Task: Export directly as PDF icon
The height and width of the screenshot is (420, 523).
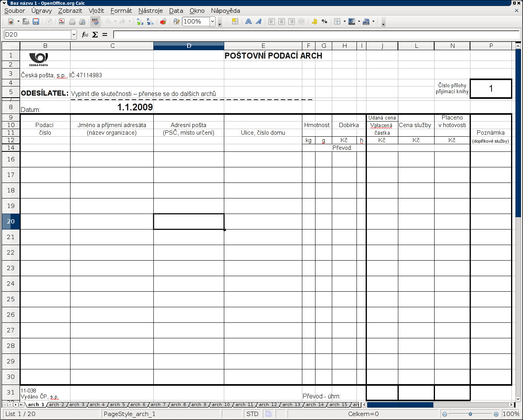Action: coord(62,22)
